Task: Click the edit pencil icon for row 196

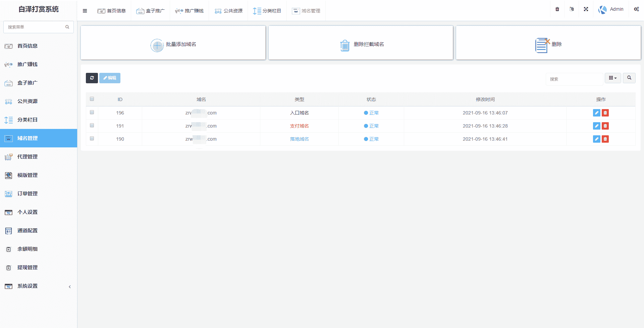Action: [596, 113]
